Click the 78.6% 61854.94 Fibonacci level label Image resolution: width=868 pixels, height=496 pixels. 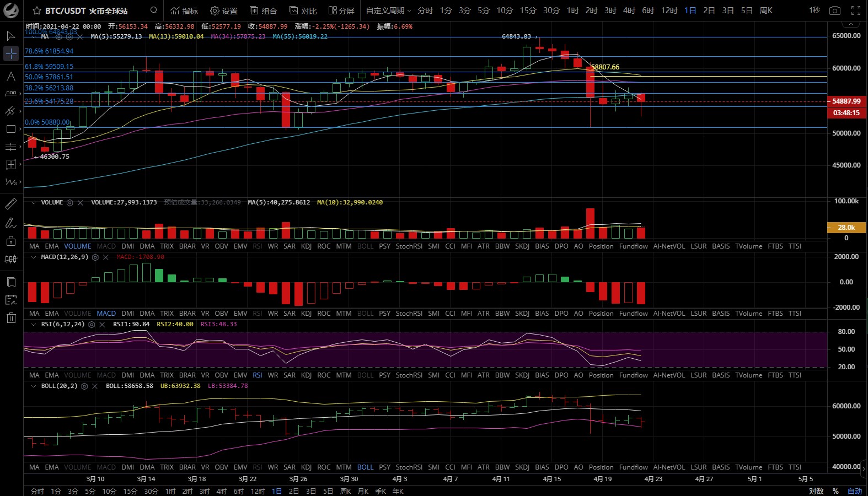coord(49,51)
